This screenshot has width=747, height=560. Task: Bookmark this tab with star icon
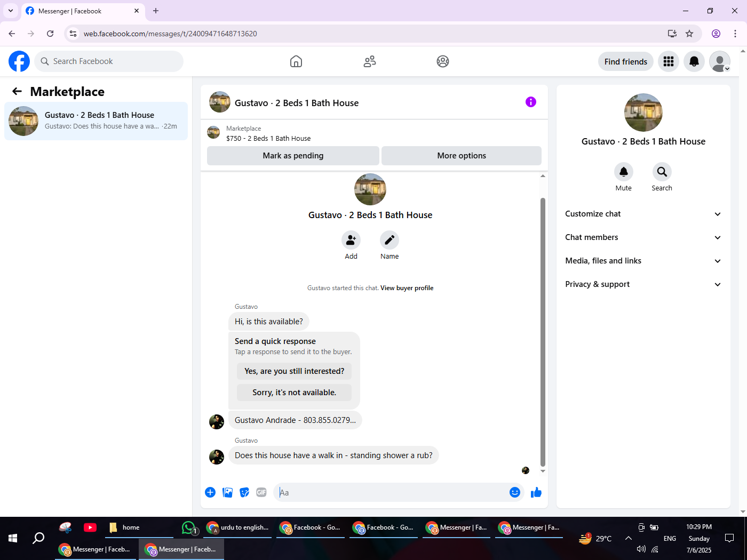[x=689, y=34]
